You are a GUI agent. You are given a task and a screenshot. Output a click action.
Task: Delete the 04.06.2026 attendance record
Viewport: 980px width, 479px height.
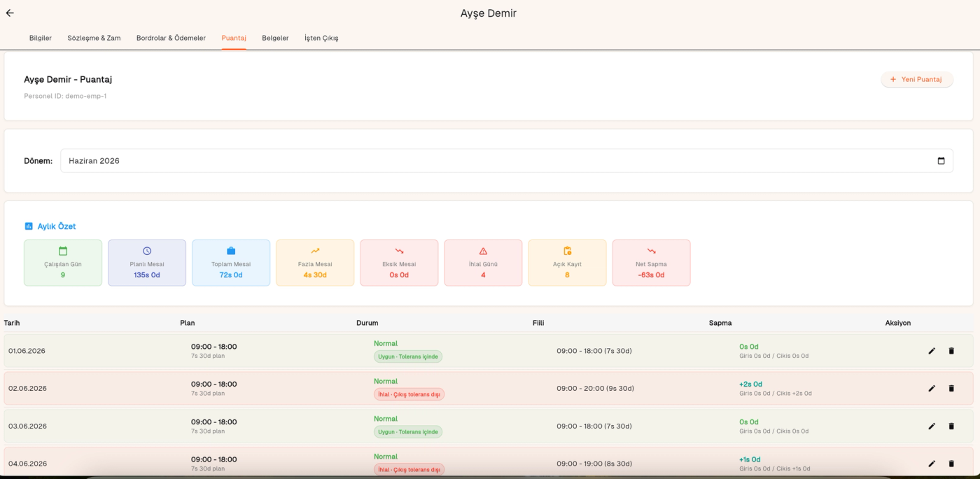click(951, 464)
